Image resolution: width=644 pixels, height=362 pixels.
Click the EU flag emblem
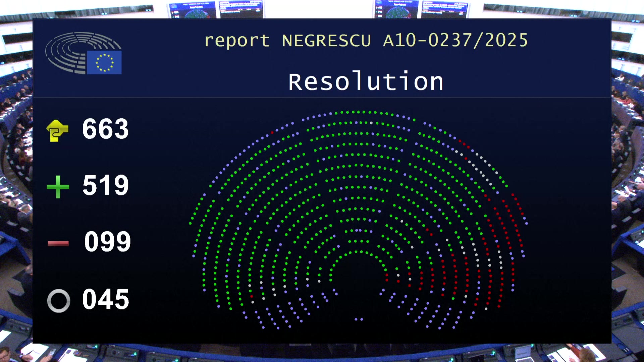pos(104,63)
